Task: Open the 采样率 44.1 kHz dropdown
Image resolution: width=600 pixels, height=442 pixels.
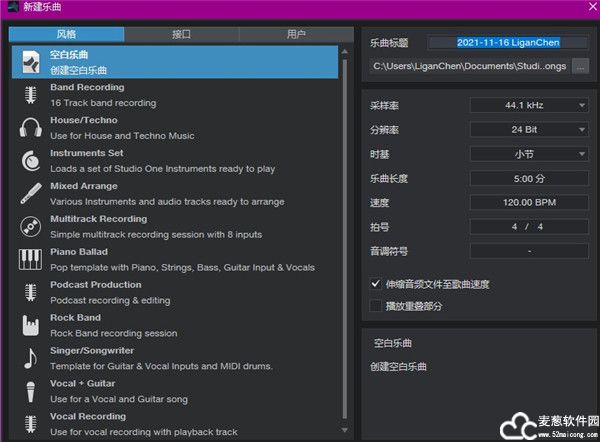Action: (x=530, y=104)
